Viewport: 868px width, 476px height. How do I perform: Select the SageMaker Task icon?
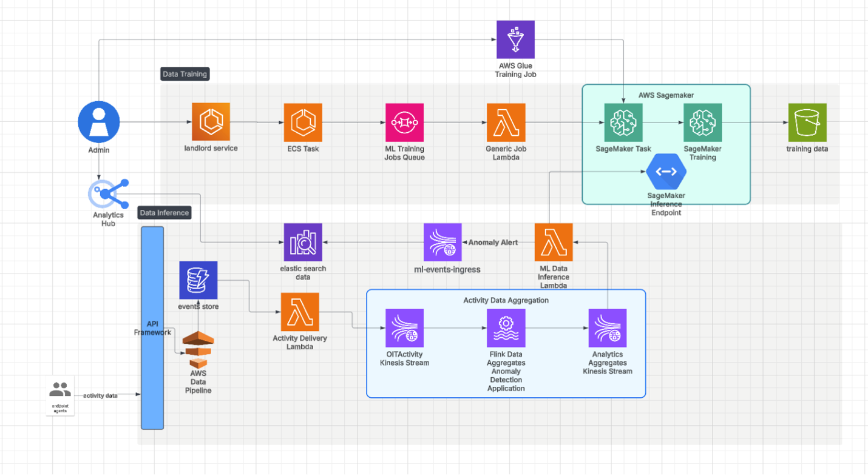623,121
